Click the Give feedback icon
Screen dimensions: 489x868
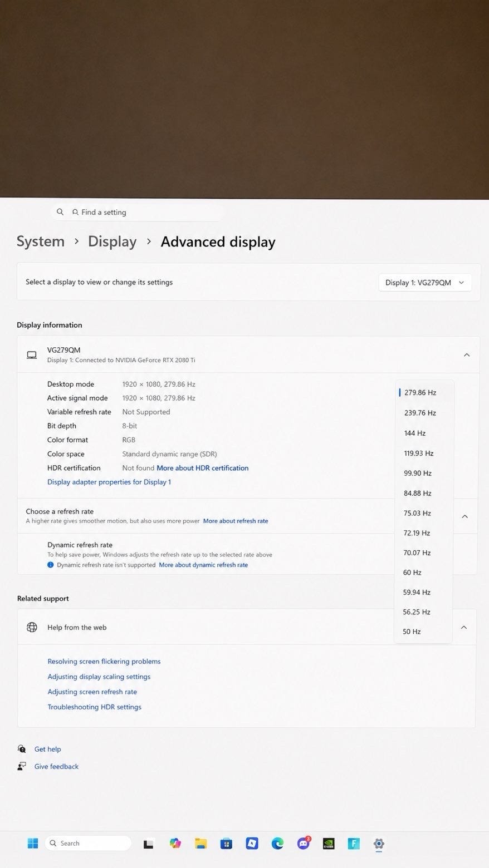pyautogui.click(x=22, y=766)
